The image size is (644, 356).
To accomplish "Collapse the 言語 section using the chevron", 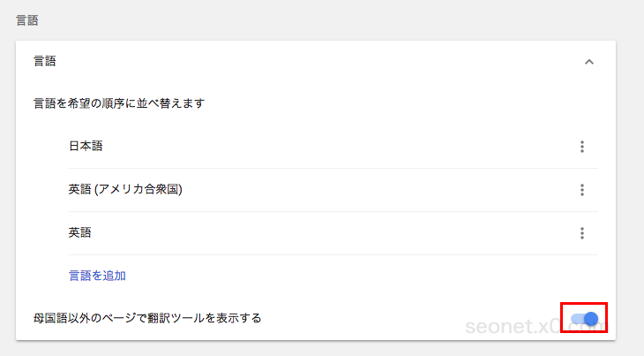I will pos(589,62).
